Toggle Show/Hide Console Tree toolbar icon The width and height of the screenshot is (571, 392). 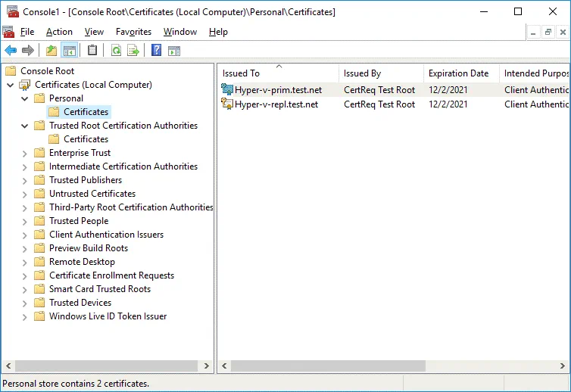click(69, 51)
